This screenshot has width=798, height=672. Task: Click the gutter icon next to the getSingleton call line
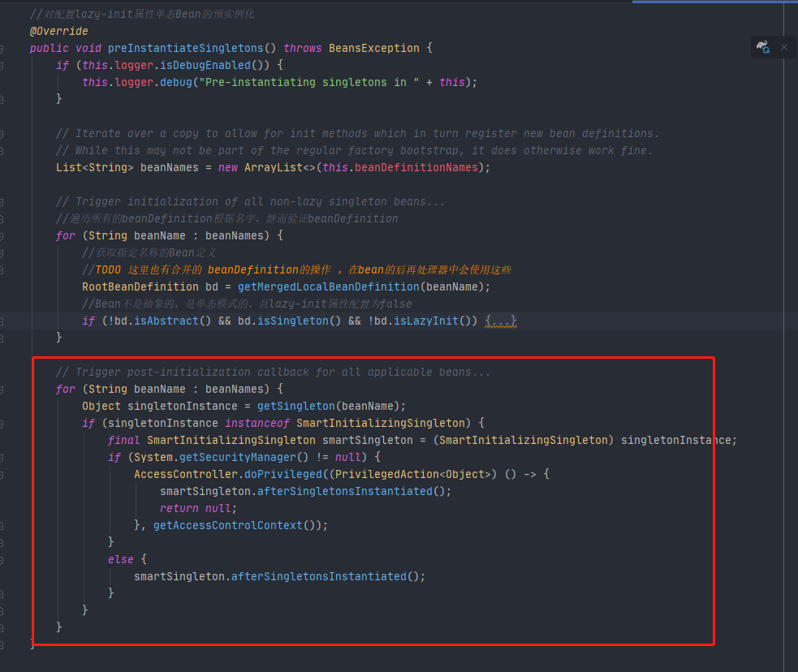(x=2, y=406)
